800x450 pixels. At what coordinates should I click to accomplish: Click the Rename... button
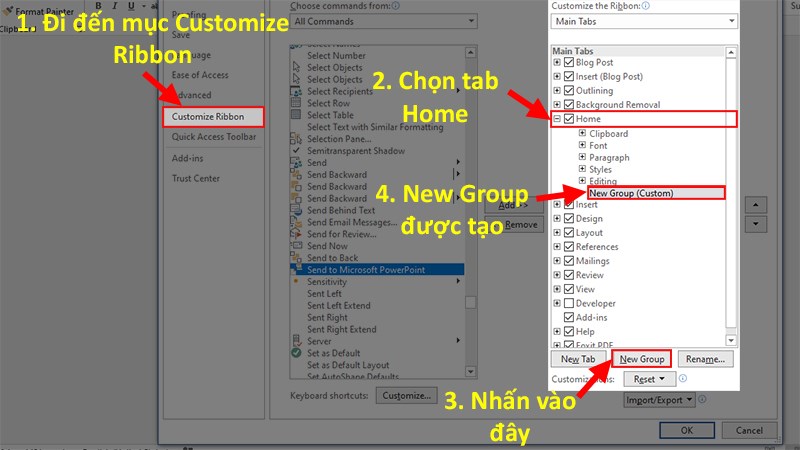pyautogui.click(x=706, y=359)
